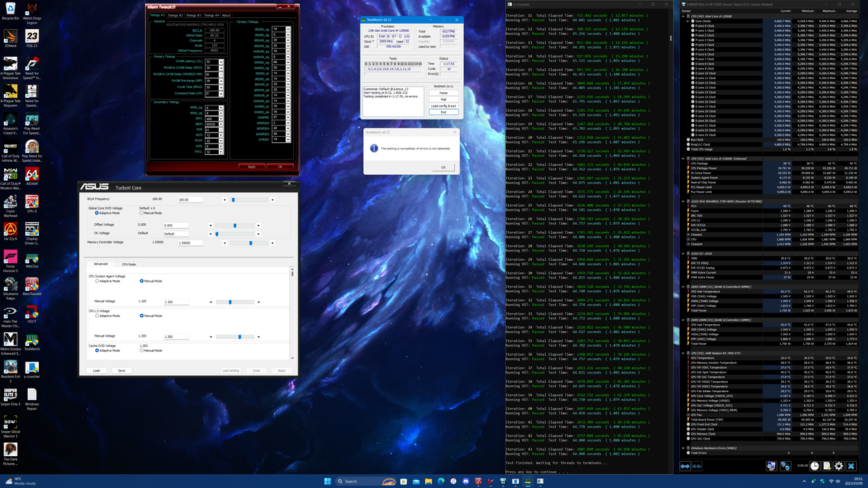Click Memory Controller Voltage input field
Image resolution: width=868 pixels, height=488 pixels.
click(191, 243)
